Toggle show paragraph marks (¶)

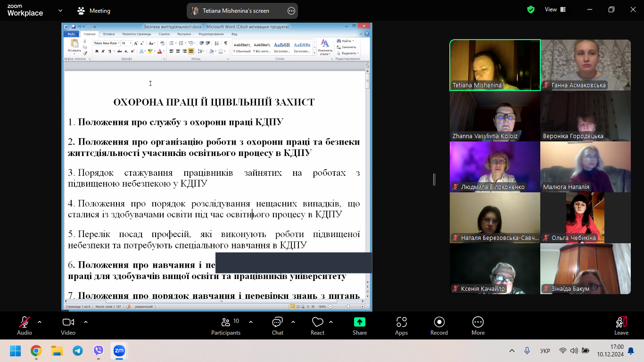pyautogui.click(x=226, y=43)
